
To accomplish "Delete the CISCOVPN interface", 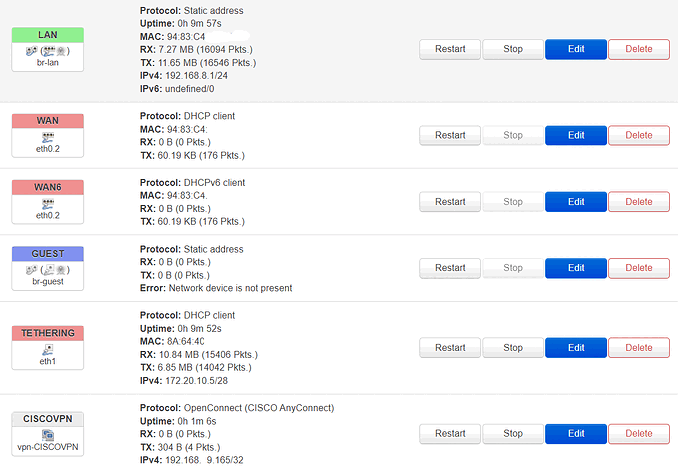I will coord(639,433).
